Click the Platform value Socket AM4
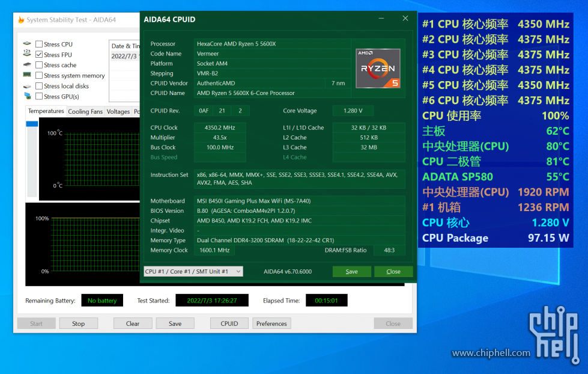Screen dimensions: 588x374 tap(273, 64)
